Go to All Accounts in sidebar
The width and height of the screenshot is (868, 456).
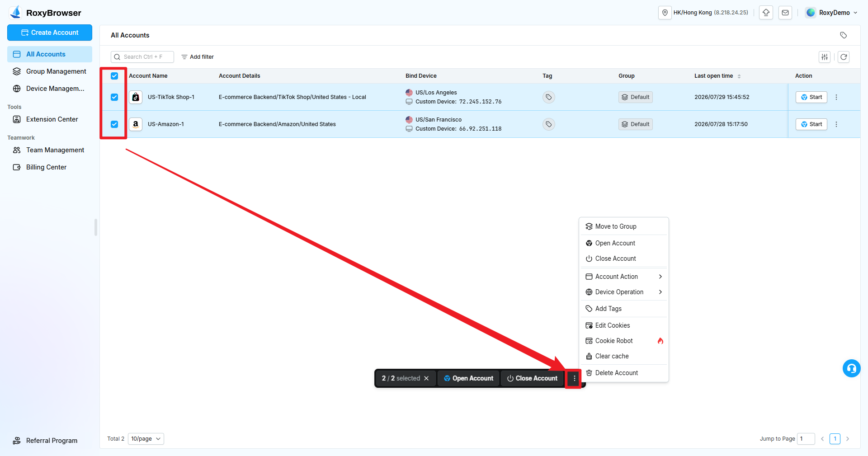pyautogui.click(x=50, y=54)
